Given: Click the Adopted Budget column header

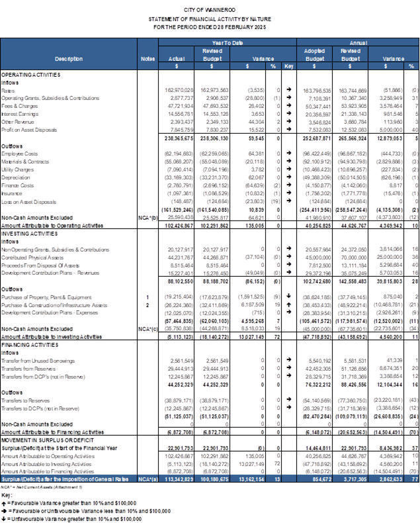Looking at the screenshot, I should tap(314, 54).
